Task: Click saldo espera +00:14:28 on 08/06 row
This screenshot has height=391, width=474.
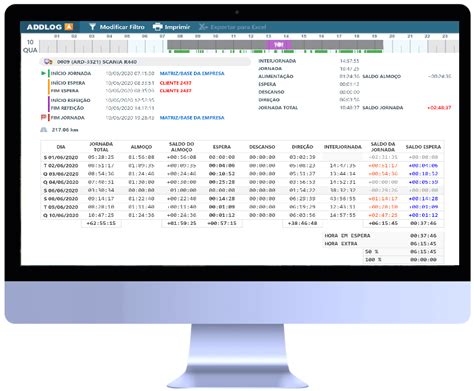Action: (423, 199)
